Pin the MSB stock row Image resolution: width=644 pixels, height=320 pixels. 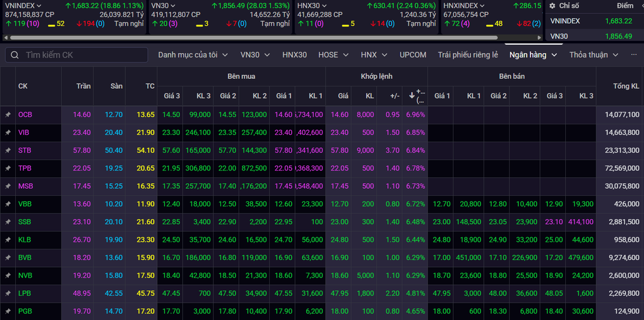click(x=8, y=186)
